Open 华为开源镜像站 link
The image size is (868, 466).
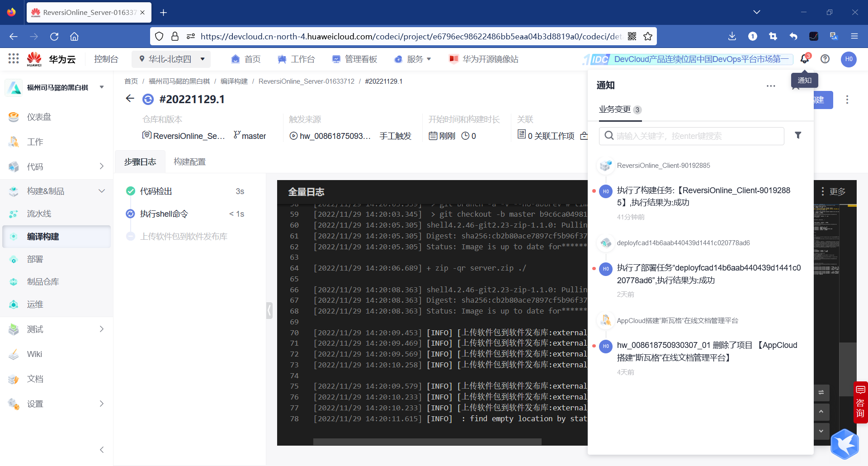(484, 59)
